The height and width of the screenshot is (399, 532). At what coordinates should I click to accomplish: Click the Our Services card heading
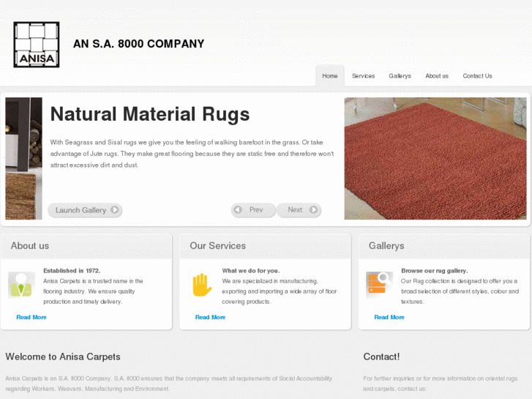coord(218,245)
